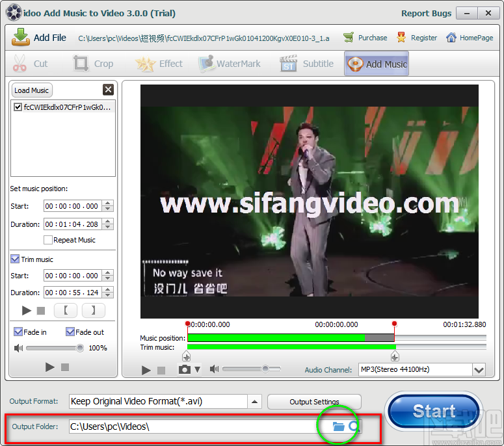This screenshot has width=504, height=446.
Task: Expand the Output Format dropdown
Action: (254, 402)
